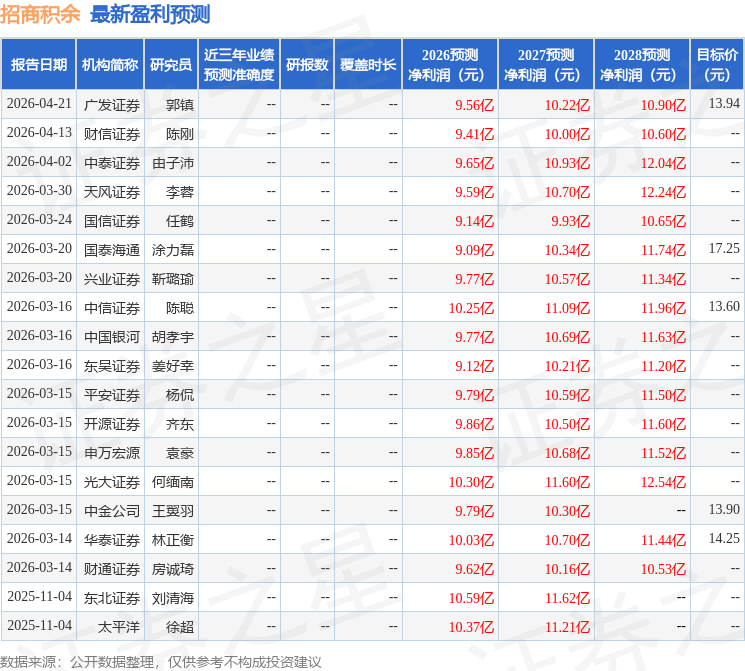Screen dimensions: 745x671
Task: Click the 中金公司 institution cell
Action: [112, 511]
